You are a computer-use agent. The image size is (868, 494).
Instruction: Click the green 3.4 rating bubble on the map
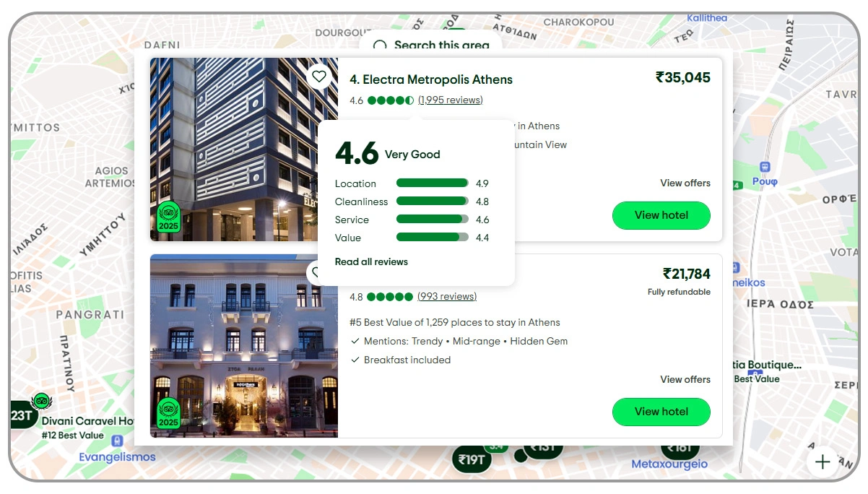point(495,447)
